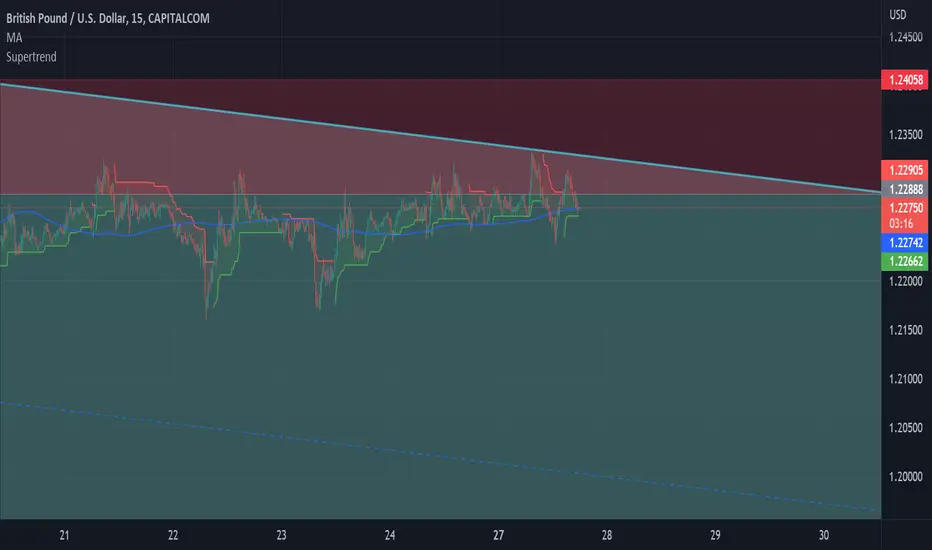
Task: Click the 1.22750 current price label
Action: click(905, 208)
